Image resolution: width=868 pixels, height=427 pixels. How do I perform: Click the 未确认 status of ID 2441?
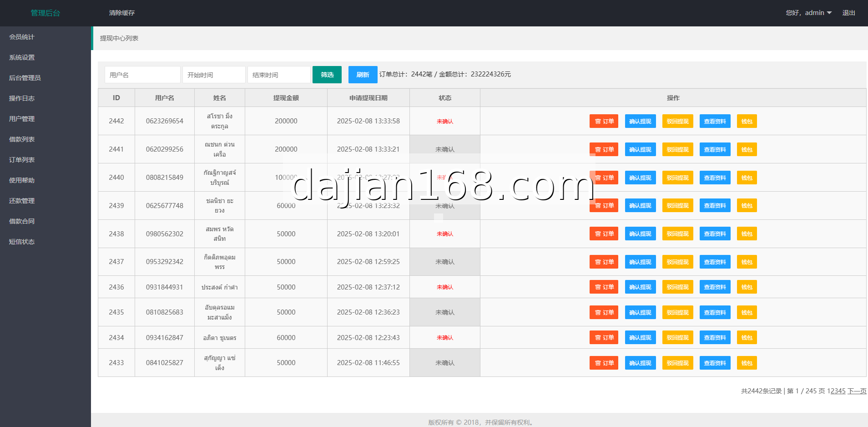[445, 149]
